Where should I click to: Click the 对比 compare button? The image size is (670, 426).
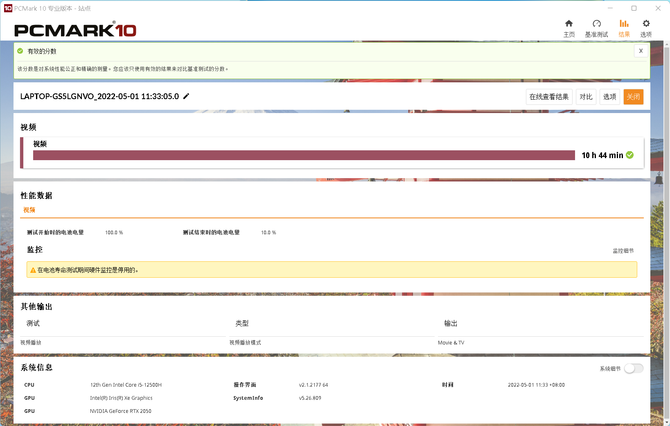click(x=586, y=97)
